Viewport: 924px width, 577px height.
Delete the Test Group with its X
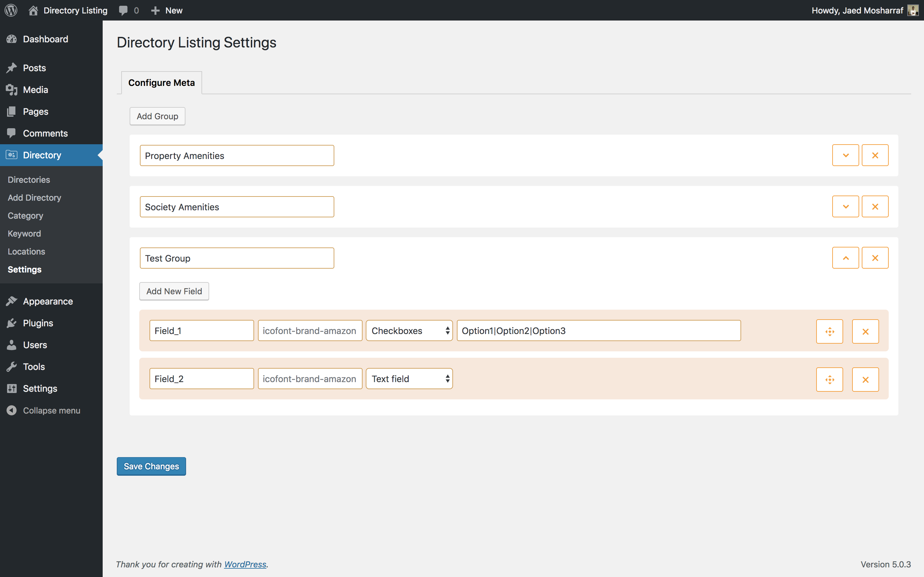pos(875,258)
